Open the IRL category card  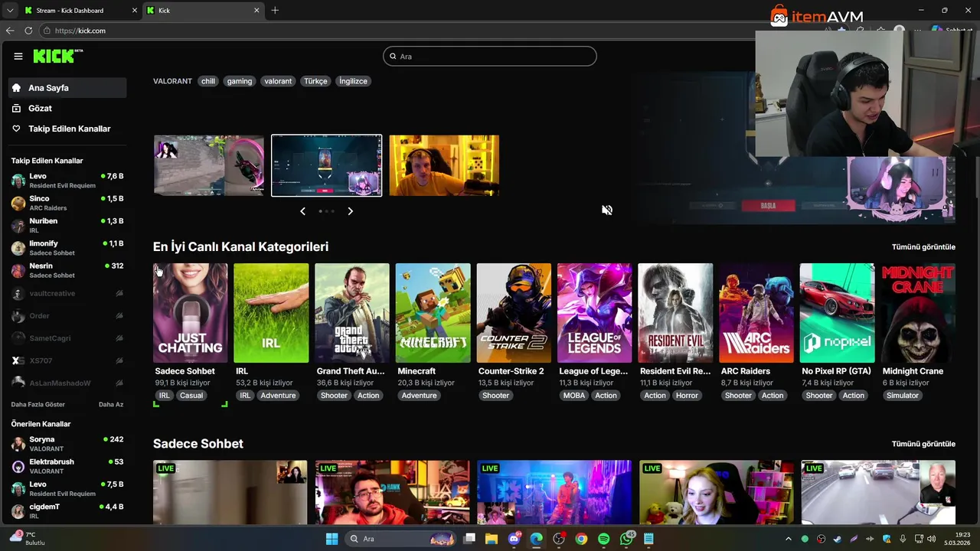(x=271, y=313)
